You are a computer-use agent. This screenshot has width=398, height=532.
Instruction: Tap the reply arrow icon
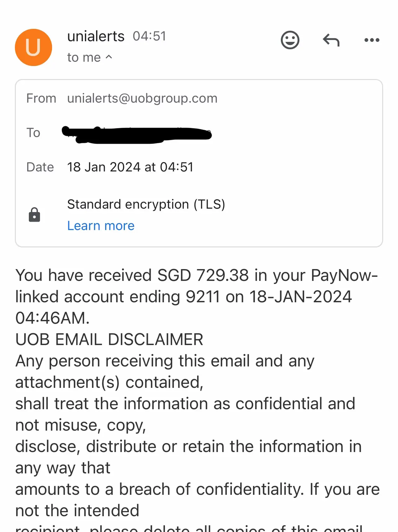coord(331,40)
